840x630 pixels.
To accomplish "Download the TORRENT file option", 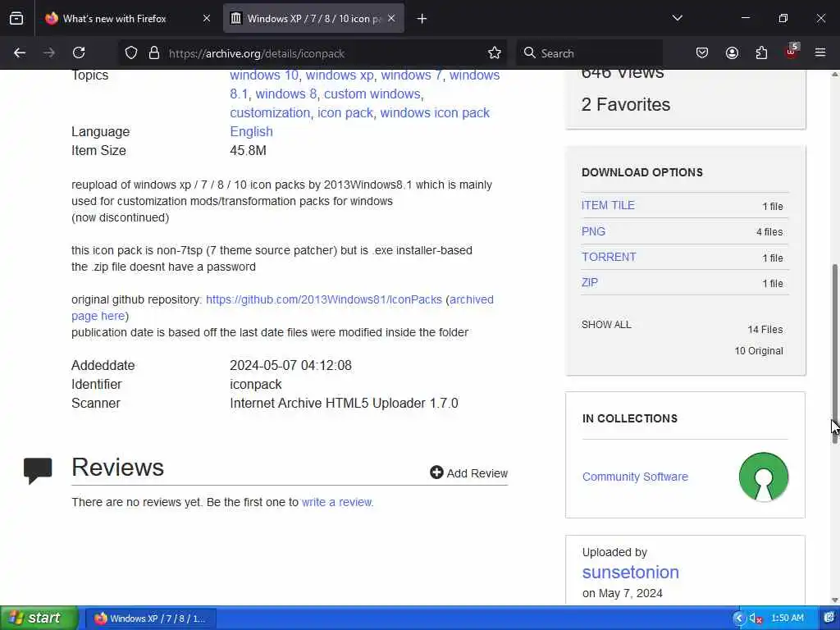I will point(609,257).
